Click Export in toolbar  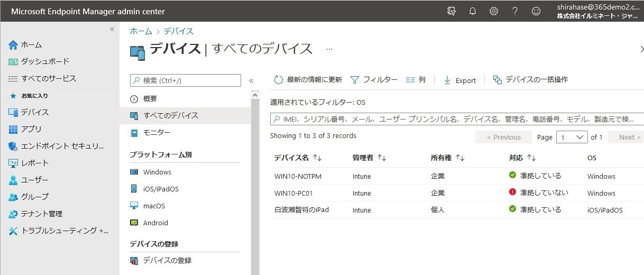point(459,80)
